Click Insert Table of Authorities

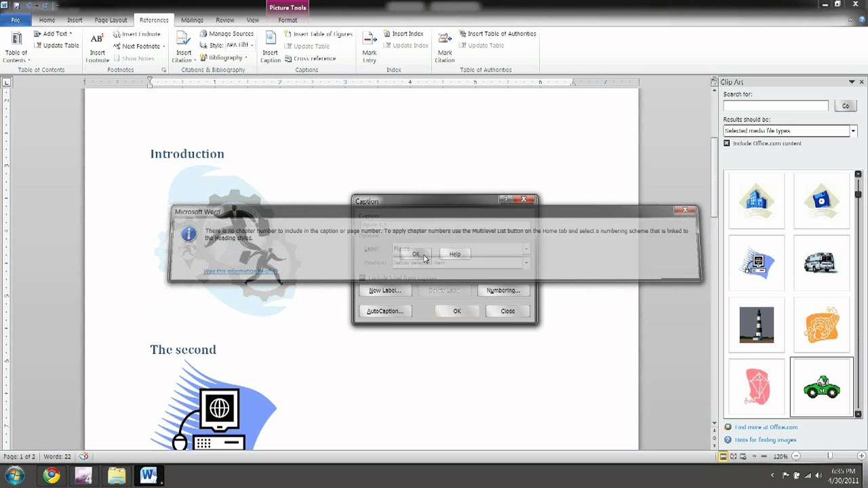[498, 34]
